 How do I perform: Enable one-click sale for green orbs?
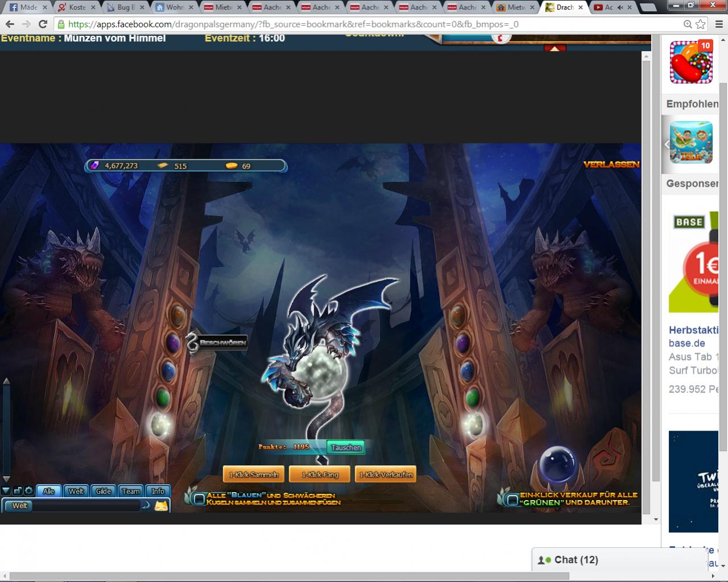(512, 499)
